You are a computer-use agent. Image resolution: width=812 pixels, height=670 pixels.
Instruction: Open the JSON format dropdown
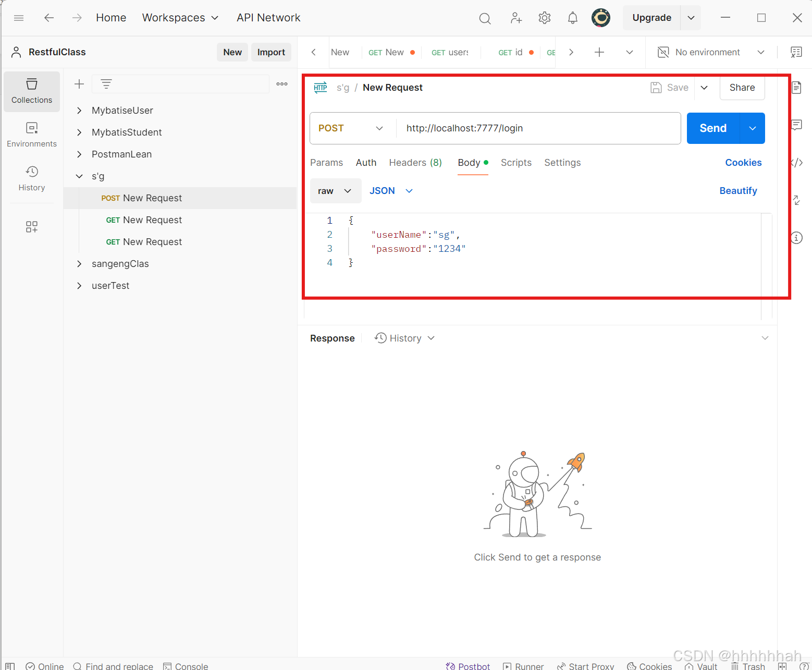coord(391,191)
